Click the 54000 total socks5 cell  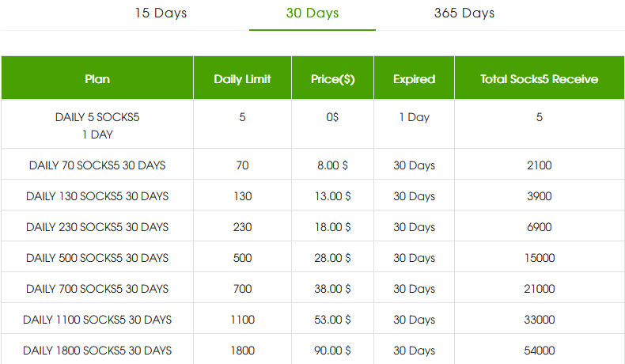(x=539, y=351)
